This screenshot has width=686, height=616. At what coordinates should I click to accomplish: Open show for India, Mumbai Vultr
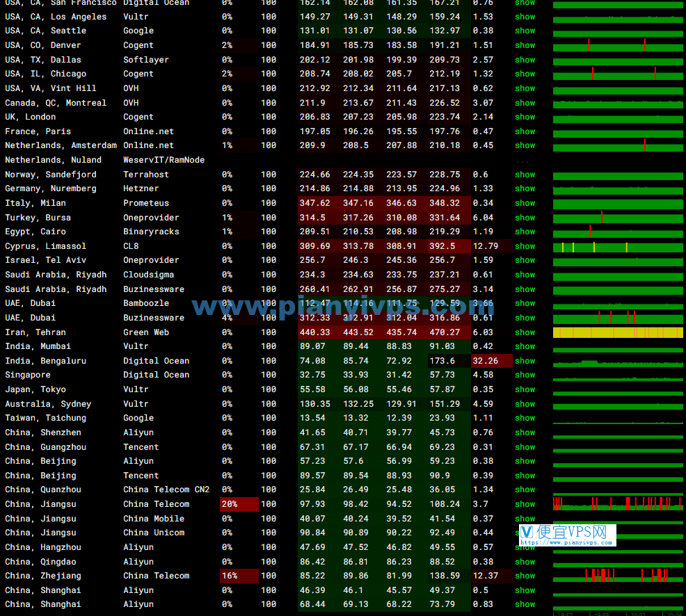pyautogui.click(x=525, y=346)
